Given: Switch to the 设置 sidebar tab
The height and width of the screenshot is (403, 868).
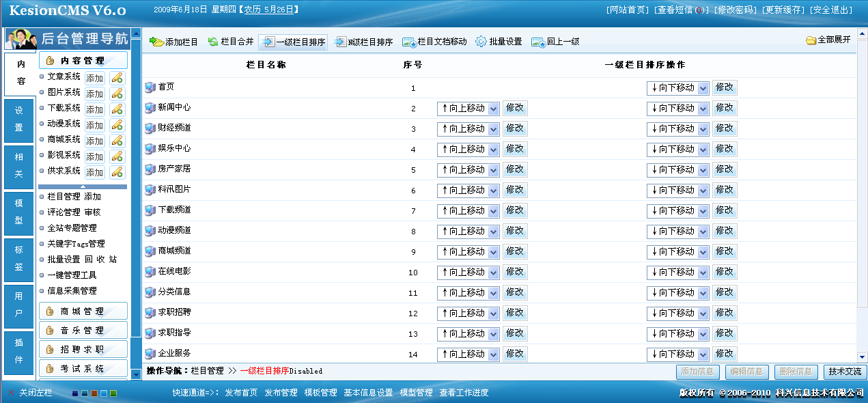Looking at the screenshot, I should (18, 119).
